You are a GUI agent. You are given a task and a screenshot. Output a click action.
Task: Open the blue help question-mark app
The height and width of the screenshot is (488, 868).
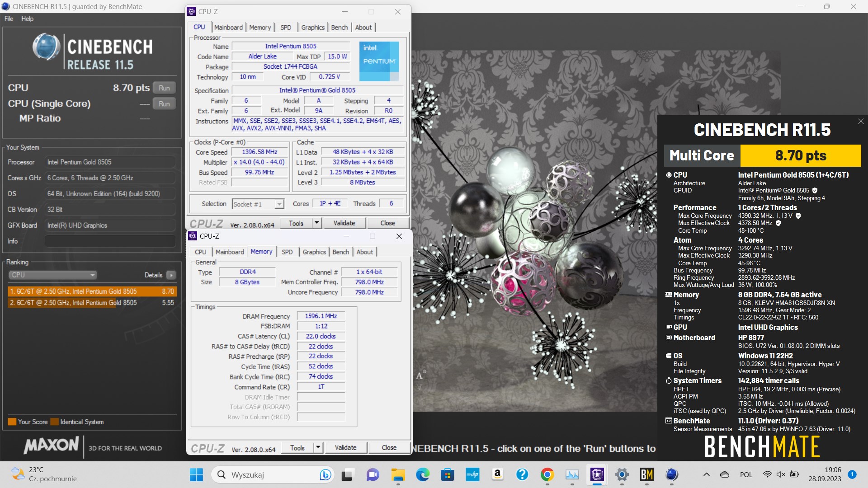[x=522, y=474]
